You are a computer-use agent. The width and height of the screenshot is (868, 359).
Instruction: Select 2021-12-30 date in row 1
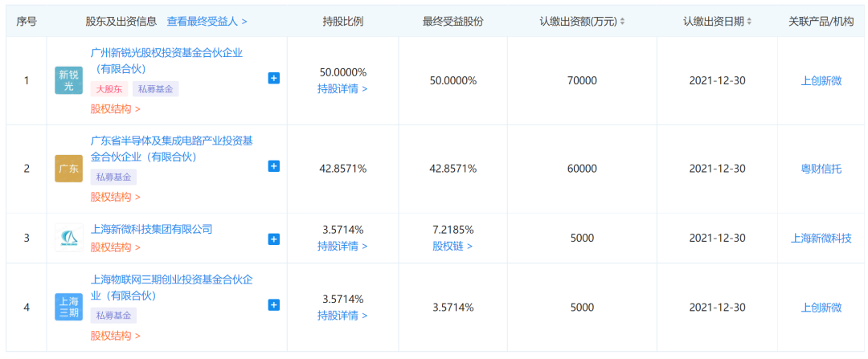(x=718, y=81)
